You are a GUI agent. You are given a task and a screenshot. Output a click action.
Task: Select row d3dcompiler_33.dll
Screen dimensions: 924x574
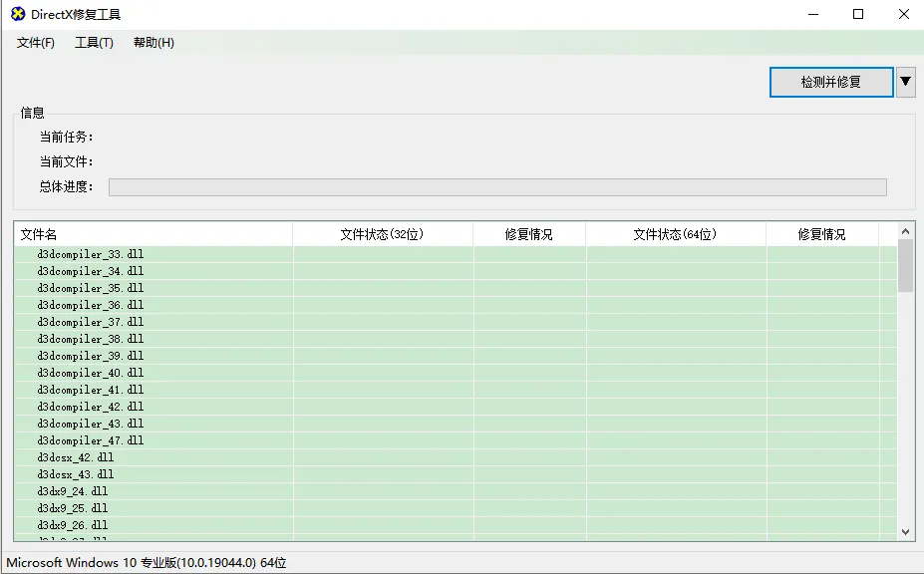[456, 254]
